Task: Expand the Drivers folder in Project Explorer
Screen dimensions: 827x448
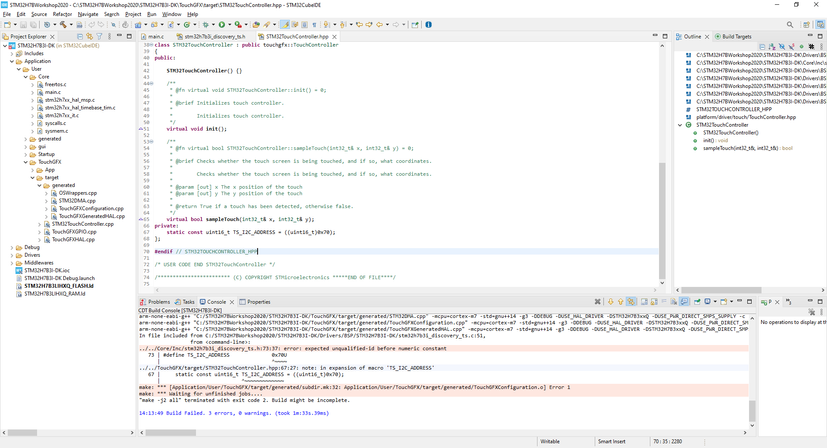Action: point(12,255)
